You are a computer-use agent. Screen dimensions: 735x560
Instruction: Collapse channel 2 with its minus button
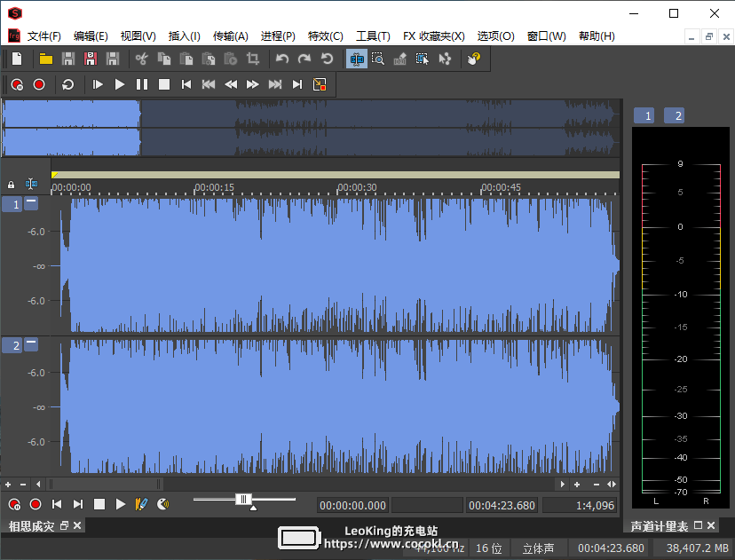[31, 343]
